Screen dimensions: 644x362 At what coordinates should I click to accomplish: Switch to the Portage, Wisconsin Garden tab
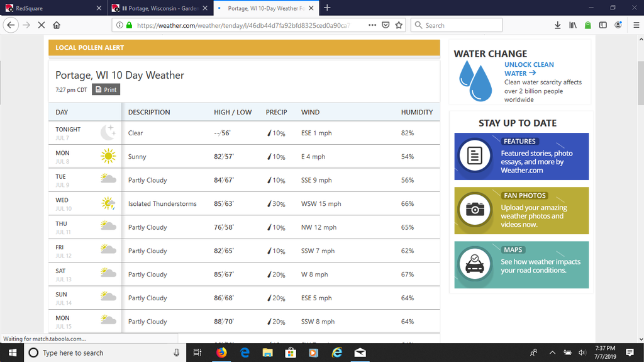(160, 8)
